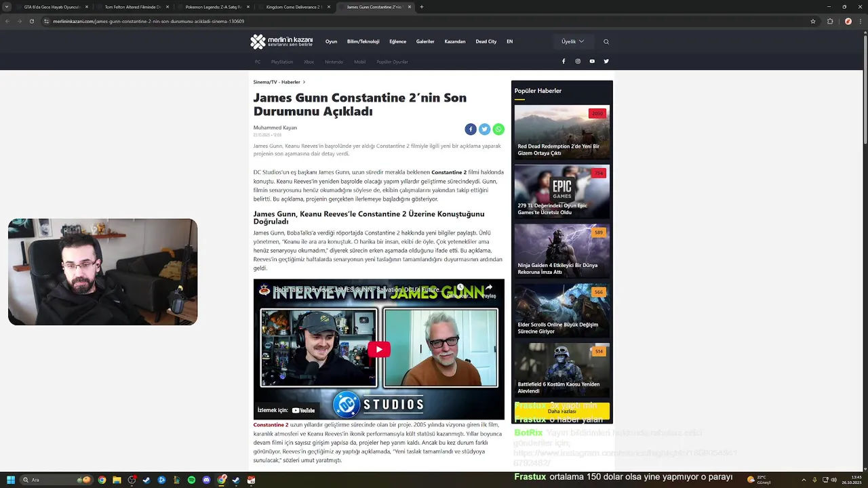Switch to the Tom Felton tab
Viewport: 868px width, 488px height.
132,7
